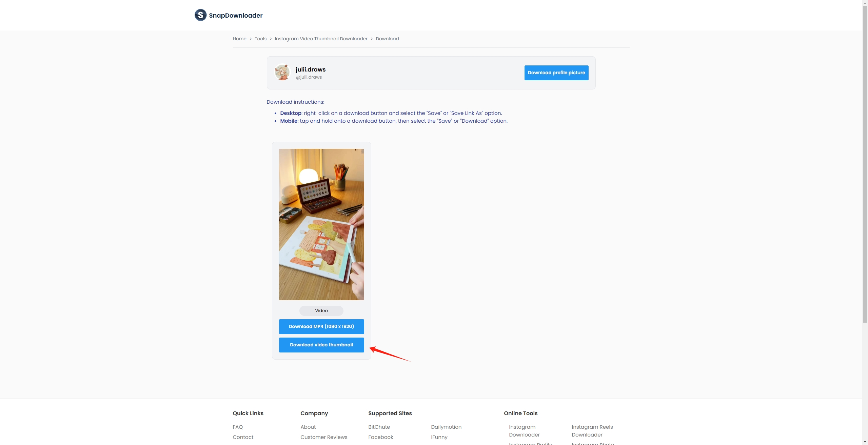Screen dimensions: 868x445
Task: Click the Online Tools footer heading
Action: pyautogui.click(x=520, y=413)
